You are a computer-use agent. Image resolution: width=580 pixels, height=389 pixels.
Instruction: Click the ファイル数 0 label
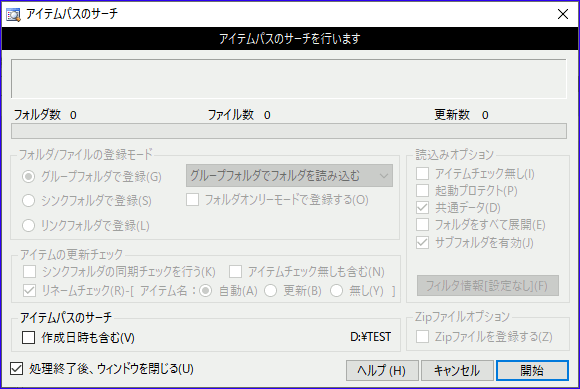coord(239,115)
